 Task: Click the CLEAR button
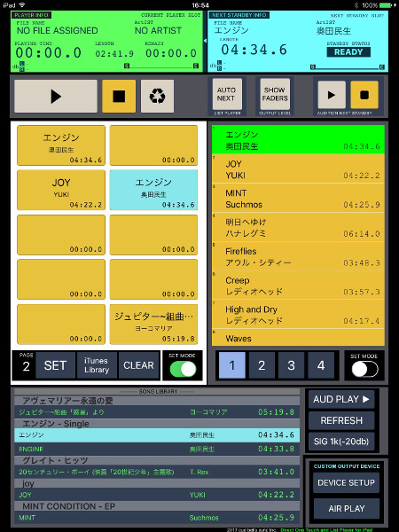(139, 365)
